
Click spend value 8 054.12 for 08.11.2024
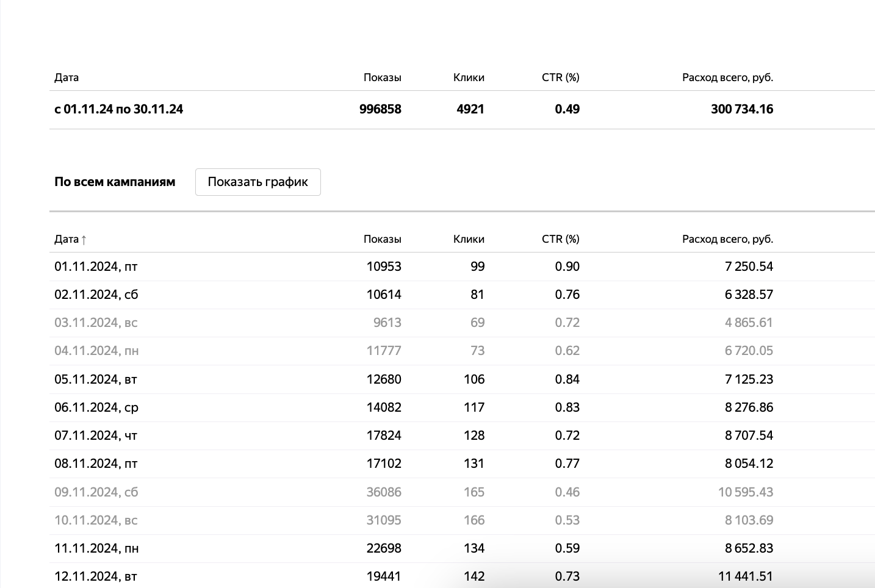748,464
